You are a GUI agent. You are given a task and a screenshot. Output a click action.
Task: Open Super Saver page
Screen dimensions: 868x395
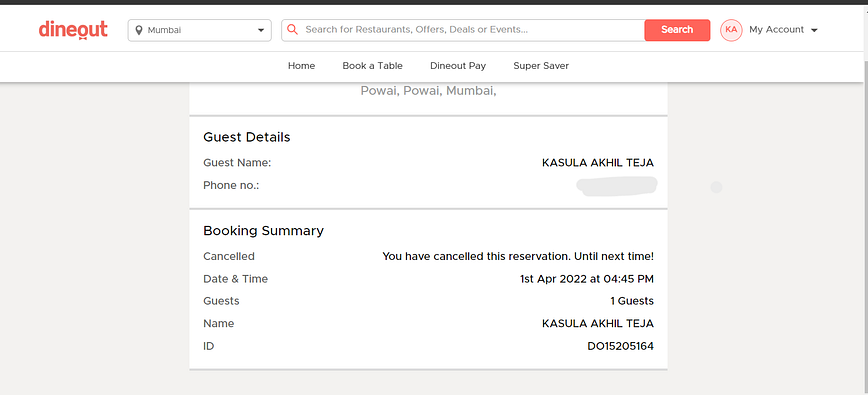pyautogui.click(x=541, y=66)
